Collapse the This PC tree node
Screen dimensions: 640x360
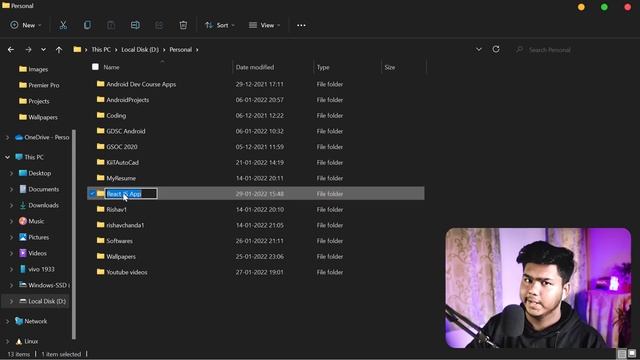7,157
